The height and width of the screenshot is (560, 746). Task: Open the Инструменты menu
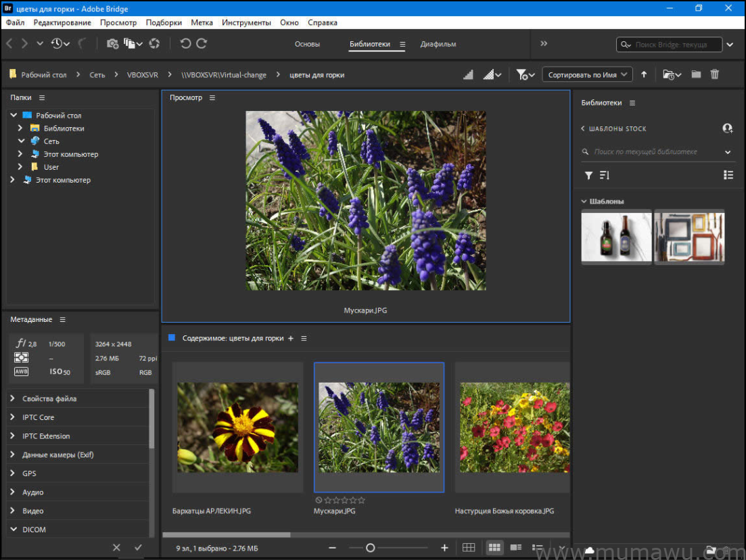click(x=246, y=22)
